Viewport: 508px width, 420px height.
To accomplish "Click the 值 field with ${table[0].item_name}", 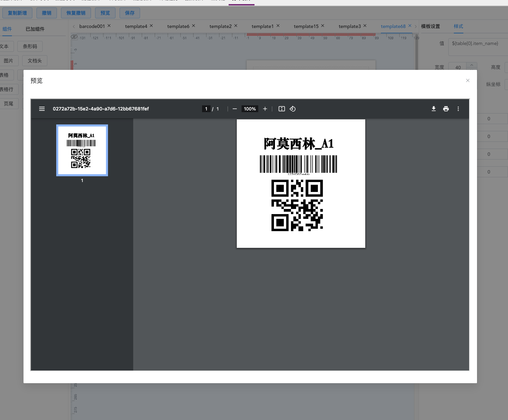I will tap(478, 47).
